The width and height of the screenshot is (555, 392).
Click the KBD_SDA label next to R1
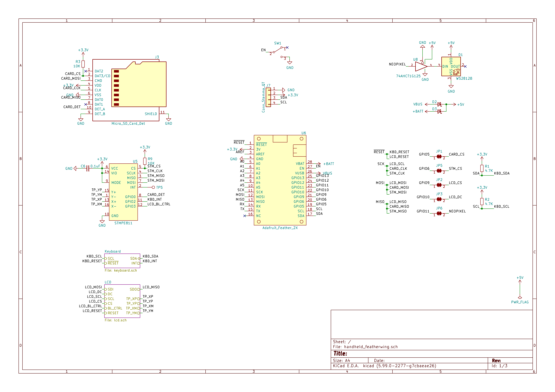(x=502, y=173)
